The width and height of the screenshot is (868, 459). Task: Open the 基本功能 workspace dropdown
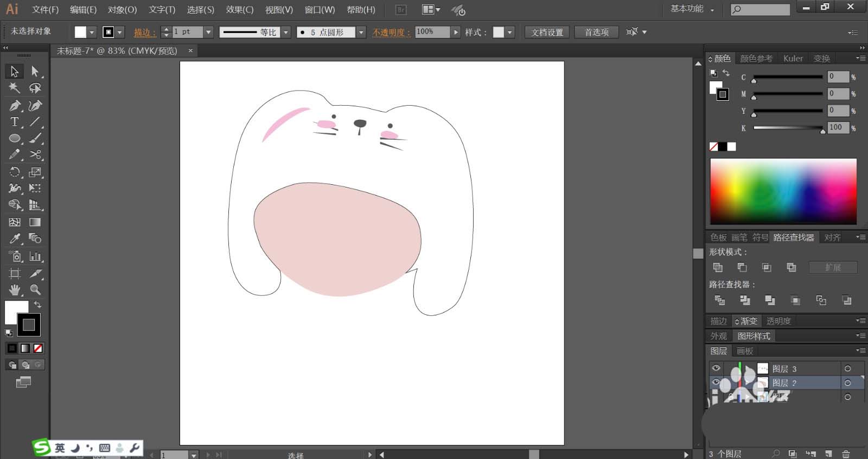pos(692,9)
